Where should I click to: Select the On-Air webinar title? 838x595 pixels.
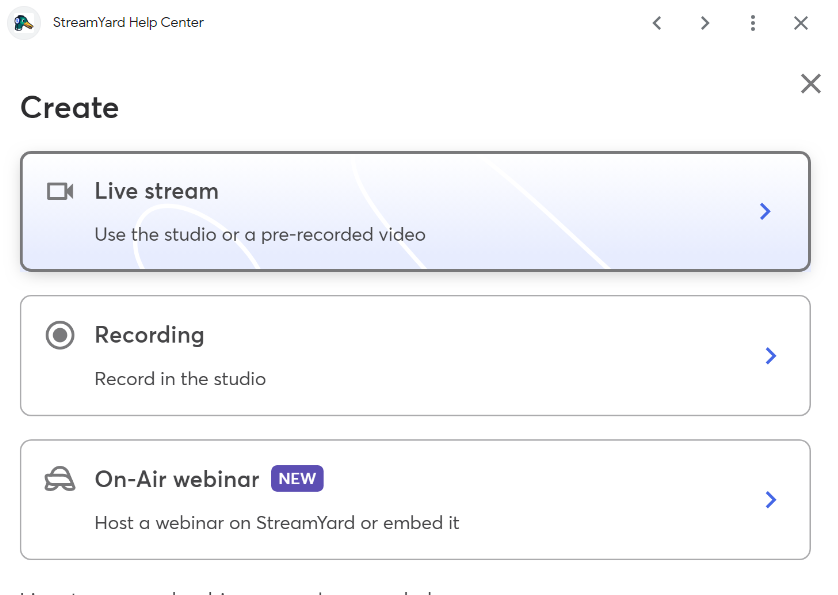click(x=177, y=479)
